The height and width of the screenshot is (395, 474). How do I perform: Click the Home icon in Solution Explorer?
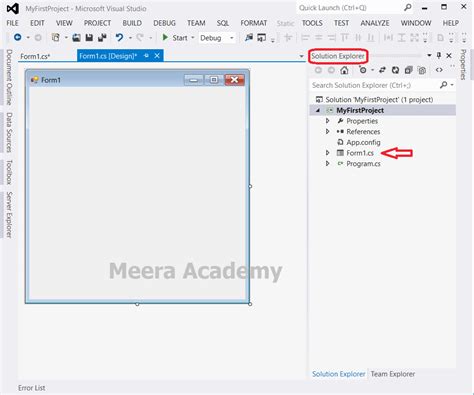[344, 70]
